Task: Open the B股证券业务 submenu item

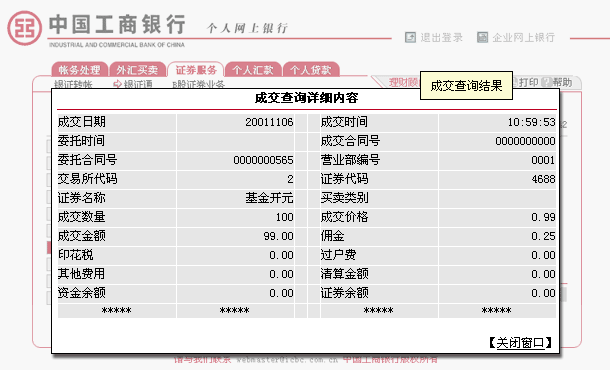Action: pos(198,84)
